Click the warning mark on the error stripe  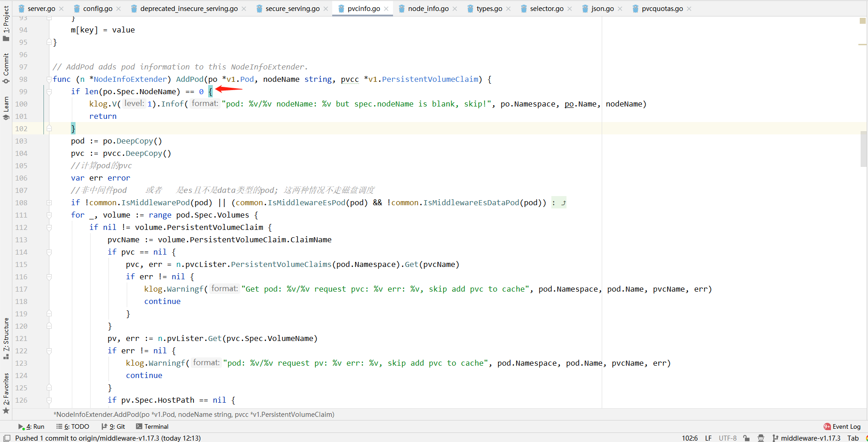point(863,44)
